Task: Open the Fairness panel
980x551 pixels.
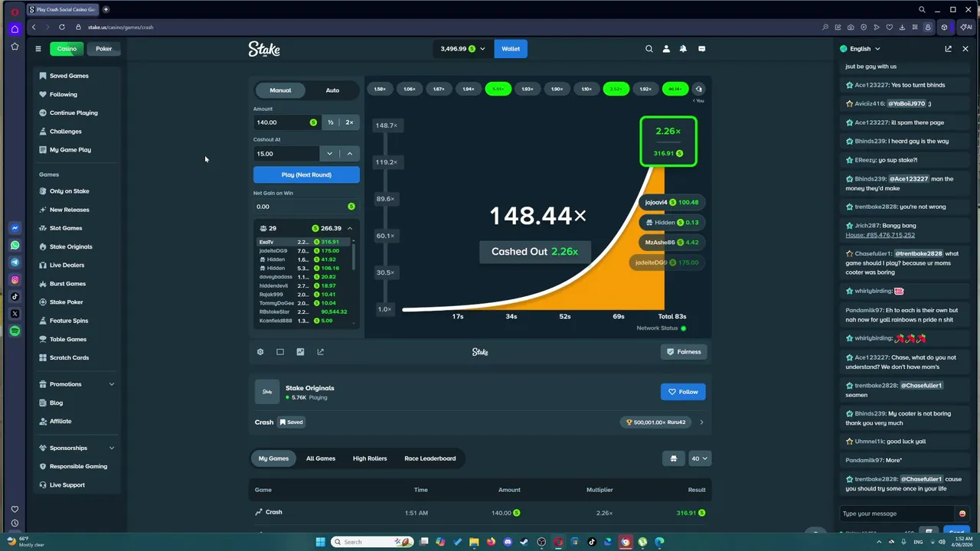Action: point(683,352)
